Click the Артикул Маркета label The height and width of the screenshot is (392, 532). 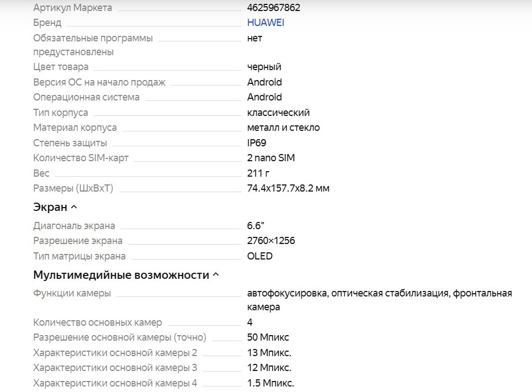pos(72,8)
